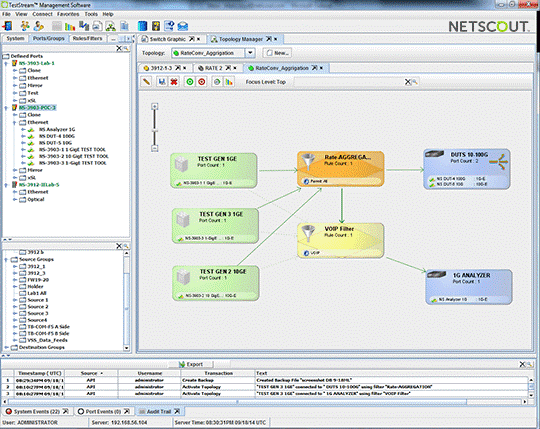Open the Topology combo box dropdown arrow
Image resolution: width=540 pixels, height=429 pixels.
[250, 53]
